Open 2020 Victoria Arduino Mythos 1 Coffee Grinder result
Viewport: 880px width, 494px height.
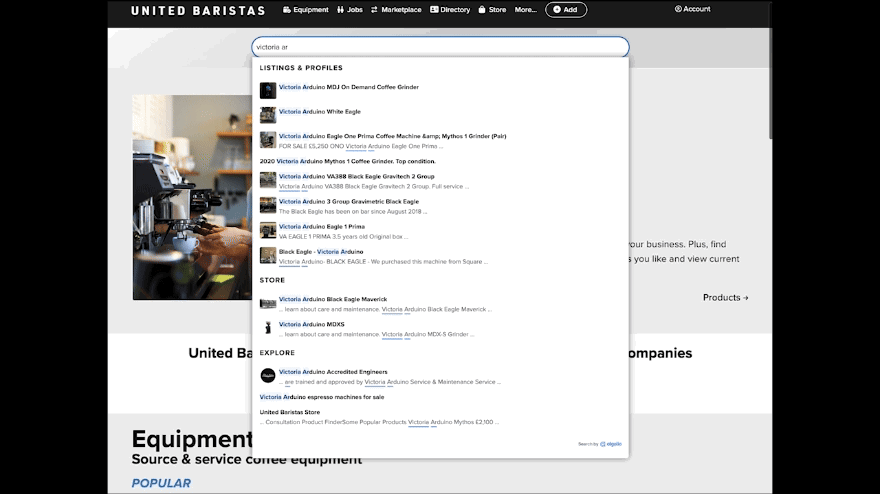[347, 161]
